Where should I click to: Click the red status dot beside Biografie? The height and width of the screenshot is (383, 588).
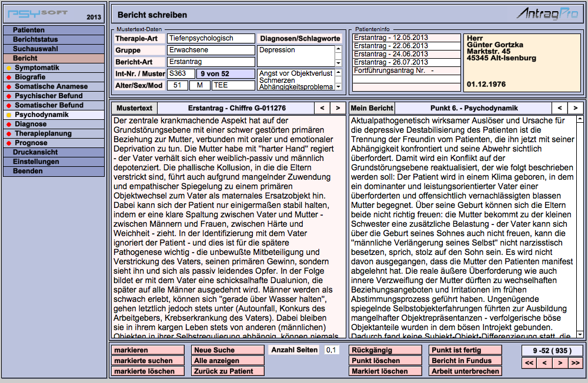tap(8, 77)
